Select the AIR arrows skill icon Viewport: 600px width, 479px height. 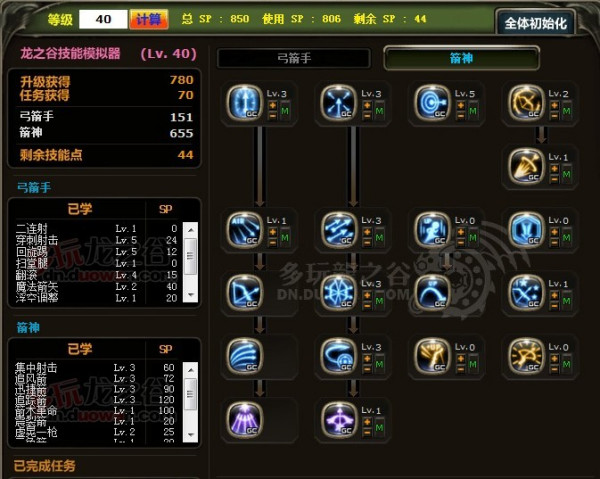(x=245, y=230)
